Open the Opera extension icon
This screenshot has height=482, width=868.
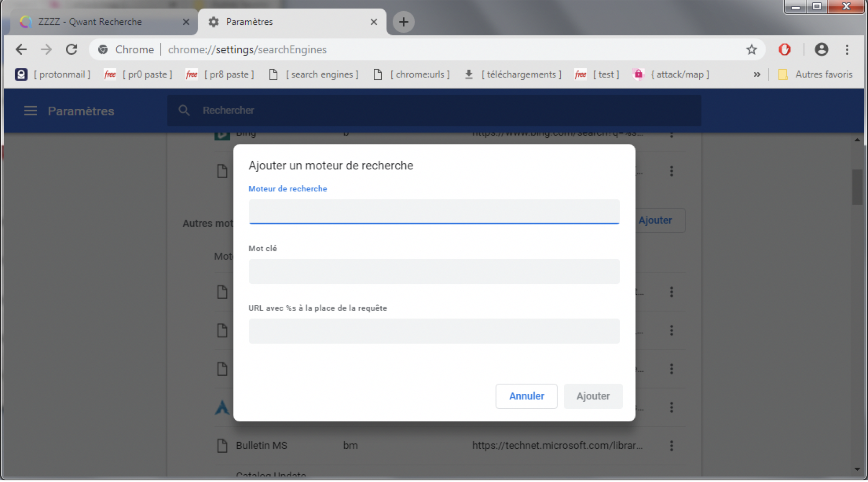tap(785, 50)
